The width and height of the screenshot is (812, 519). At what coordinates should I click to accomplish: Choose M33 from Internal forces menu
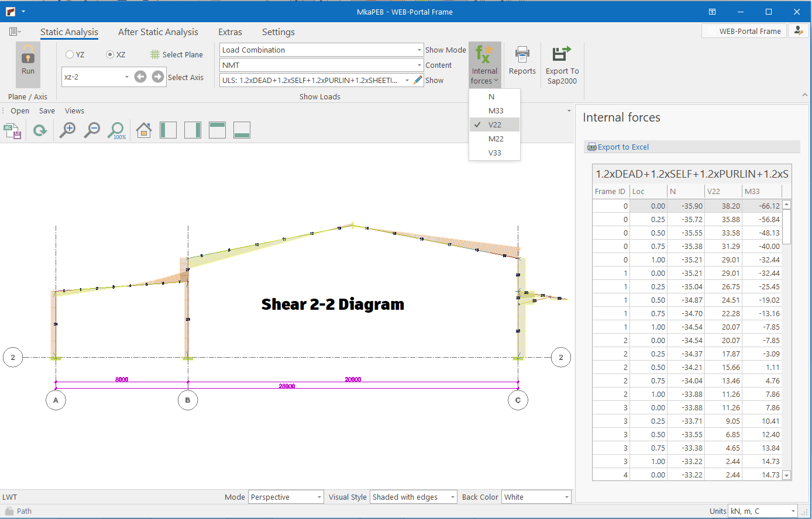[x=496, y=110]
